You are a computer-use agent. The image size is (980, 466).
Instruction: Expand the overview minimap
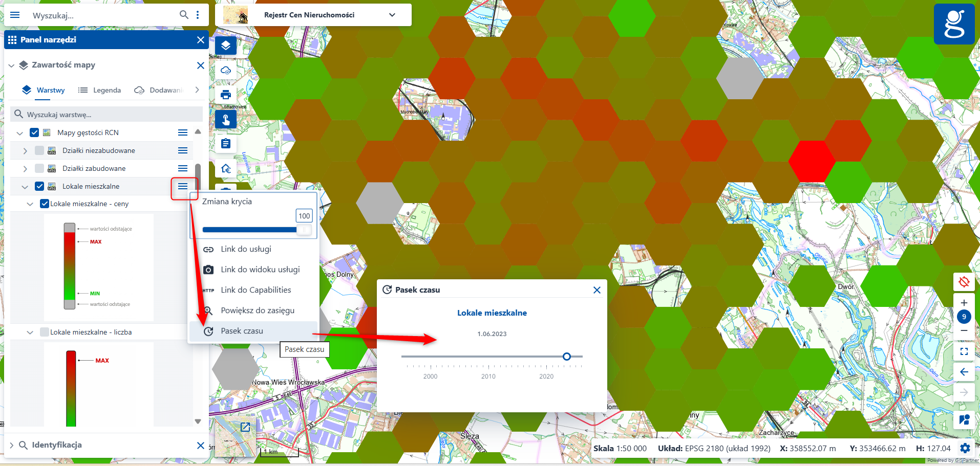pyautogui.click(x=245, y=427)
